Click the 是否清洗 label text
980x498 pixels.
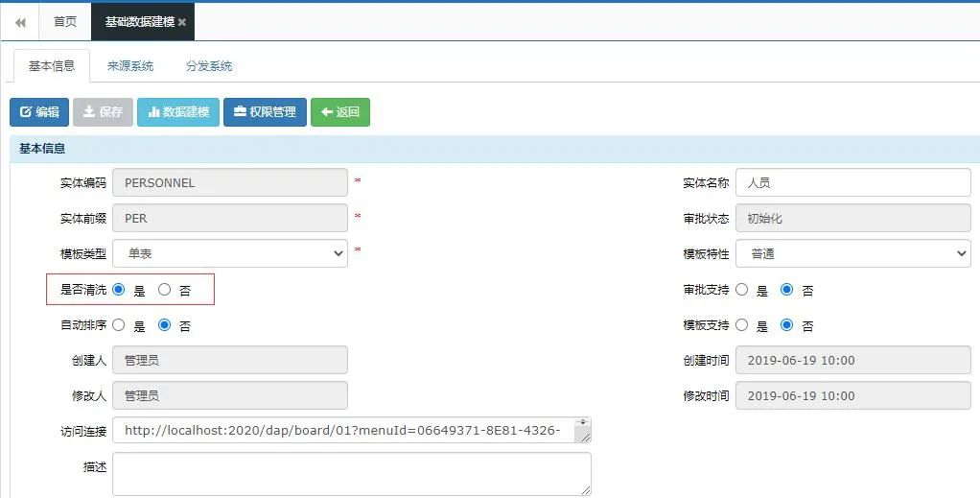(83, 290)
